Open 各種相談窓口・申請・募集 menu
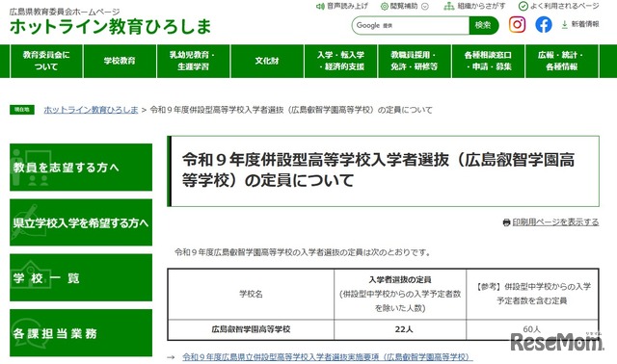 click(488, 61)
